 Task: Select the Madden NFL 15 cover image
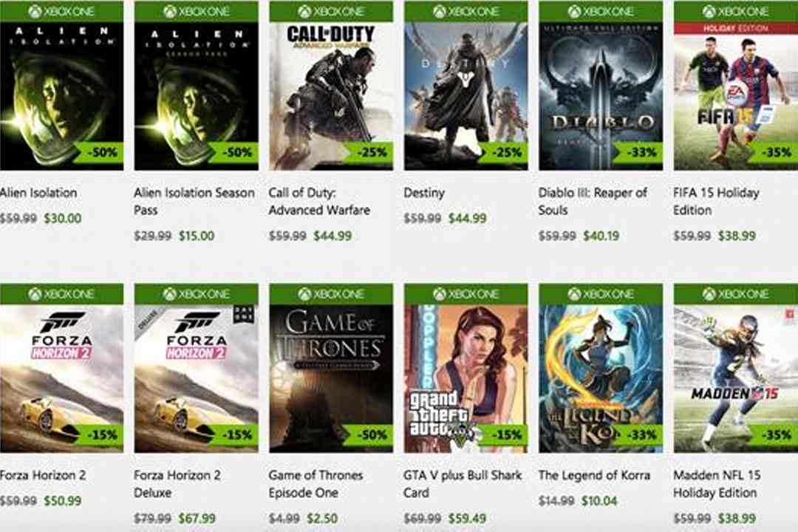(736, 379)
